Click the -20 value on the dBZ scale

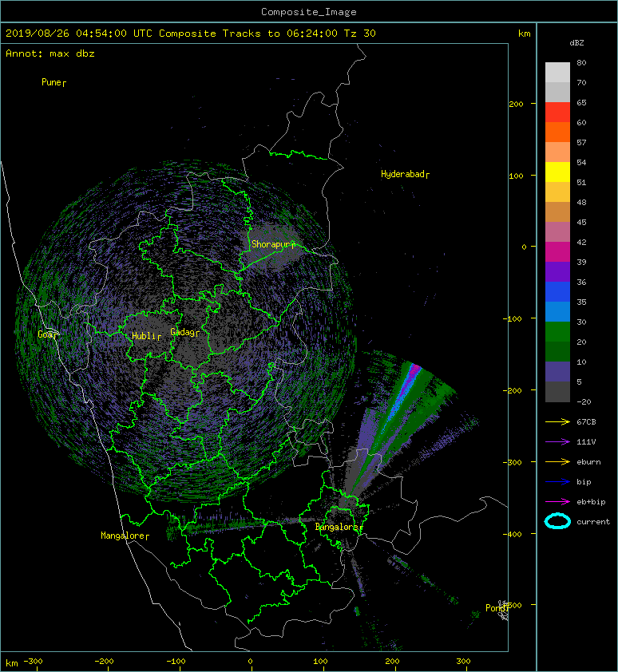tap(584, 402)
